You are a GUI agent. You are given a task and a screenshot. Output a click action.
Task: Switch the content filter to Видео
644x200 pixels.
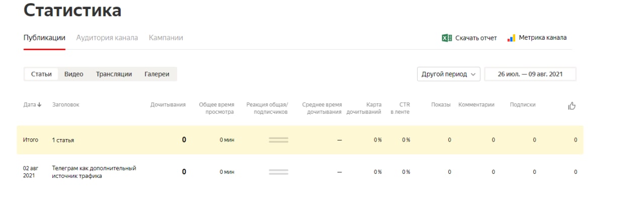coord(73,74)
